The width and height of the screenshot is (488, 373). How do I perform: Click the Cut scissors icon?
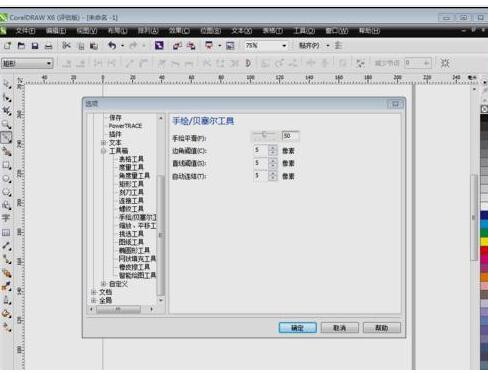66,45
